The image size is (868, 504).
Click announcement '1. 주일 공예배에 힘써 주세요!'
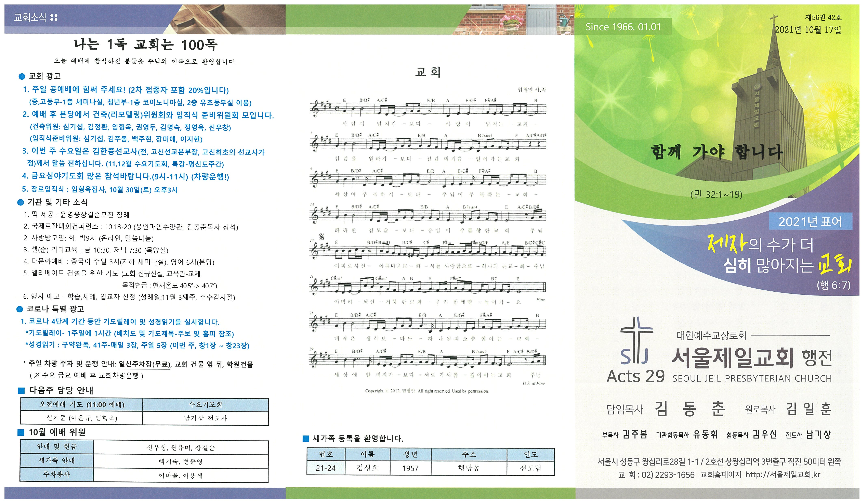tap(126, 90)
